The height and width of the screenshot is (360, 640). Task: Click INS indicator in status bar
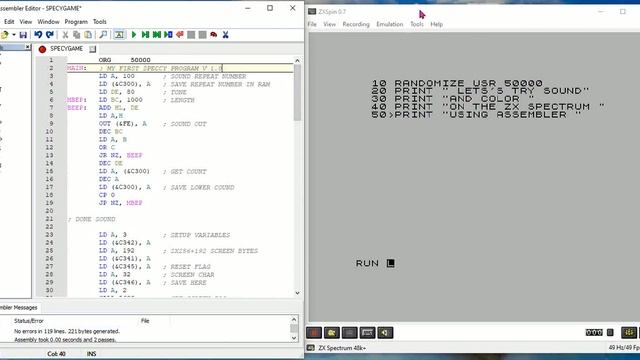click(x=91, y=354)
